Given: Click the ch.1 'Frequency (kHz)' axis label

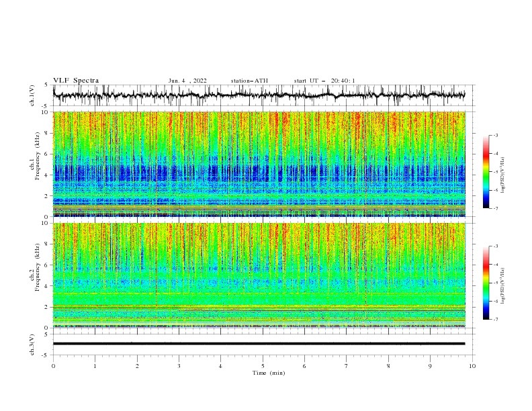Looking at the screenshot, I should click(x=38, y=156).
